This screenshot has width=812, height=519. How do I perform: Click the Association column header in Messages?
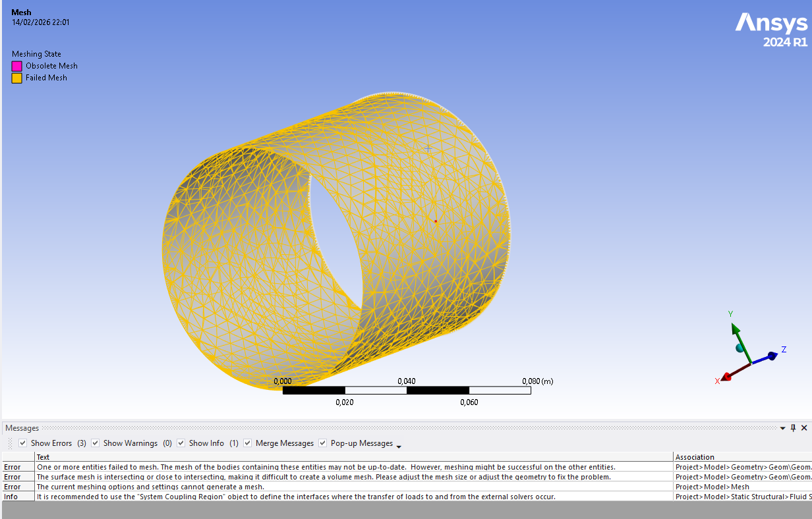point(743,456)
